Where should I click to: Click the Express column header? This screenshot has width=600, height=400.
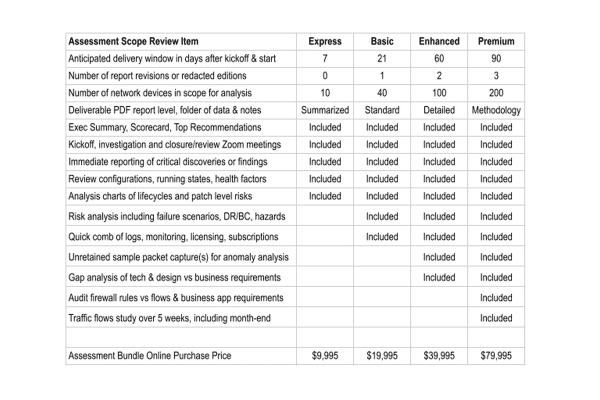click(325, 41)
